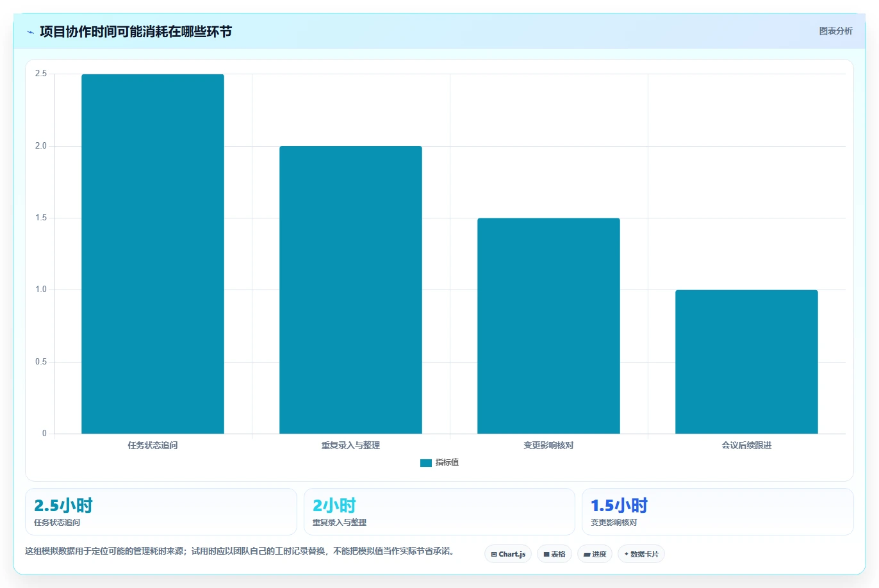The width and height of the screenshot is (879, 588).
Task: Open the 2.5小时 data card
Action: tap(161, 512)
